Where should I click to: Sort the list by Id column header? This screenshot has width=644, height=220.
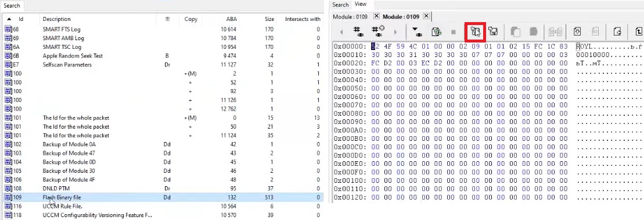click(21, 19)
